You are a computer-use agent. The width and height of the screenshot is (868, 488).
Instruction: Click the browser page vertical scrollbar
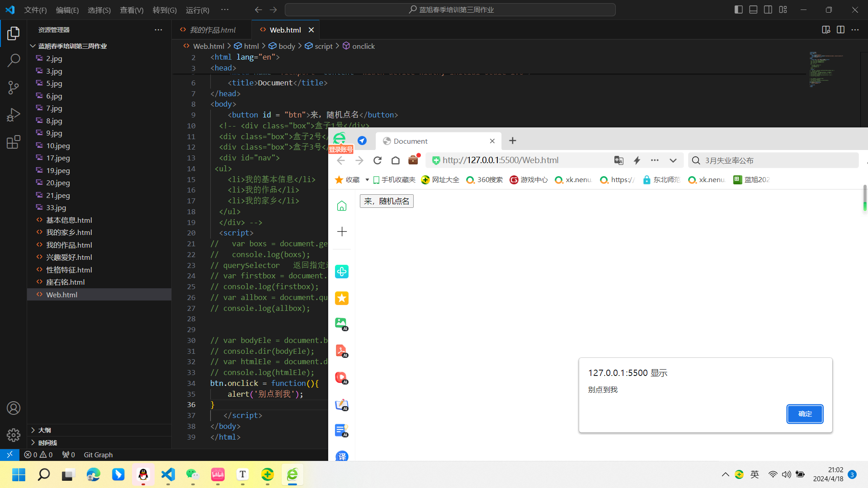click(x=865, y=198)
